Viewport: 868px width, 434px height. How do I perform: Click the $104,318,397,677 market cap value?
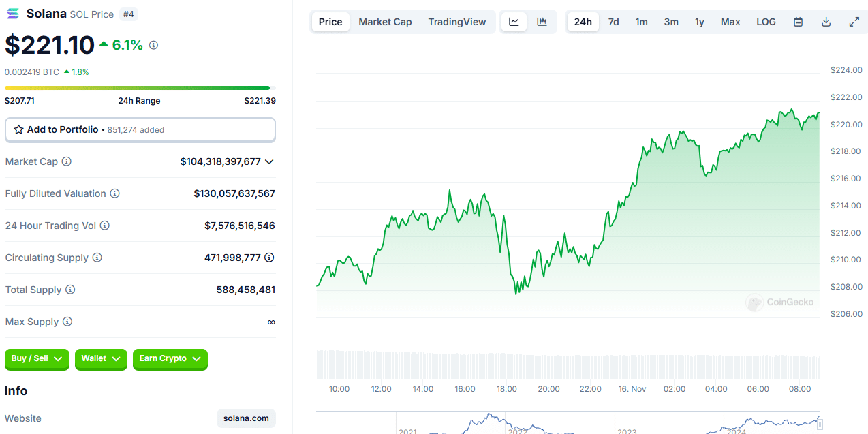[221, 161]
